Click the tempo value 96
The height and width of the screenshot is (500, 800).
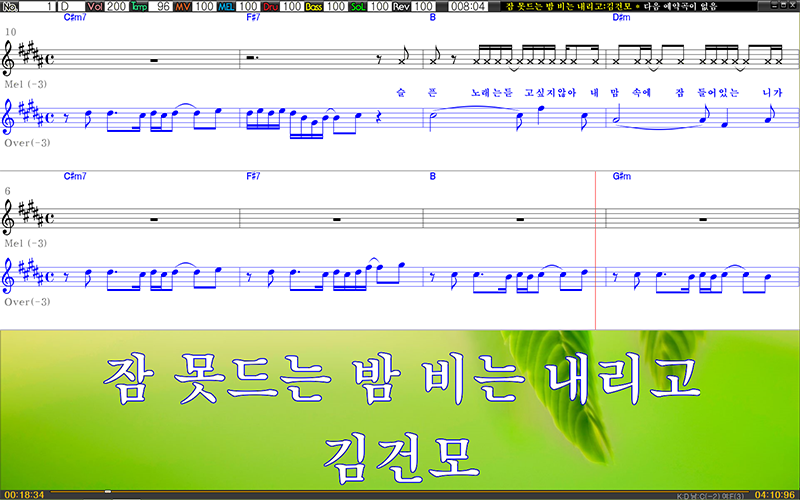pyautogui.click(x=161, y=6)
